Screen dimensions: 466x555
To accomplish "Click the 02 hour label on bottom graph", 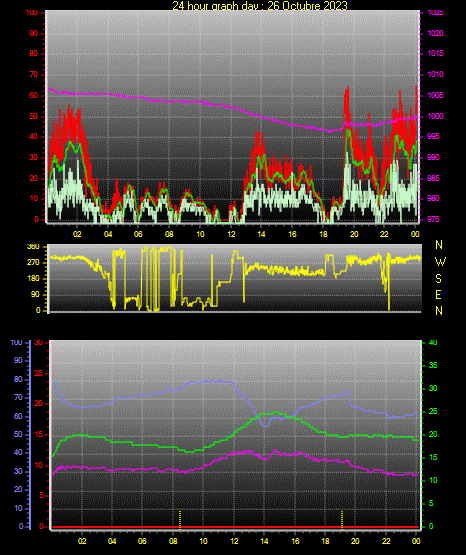I will (82, 541).
